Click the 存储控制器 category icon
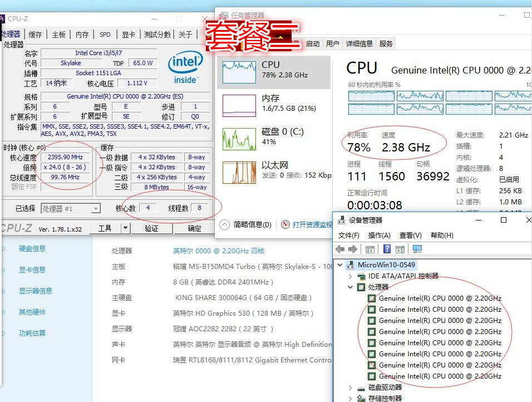The height and width of the screenshot is (402, 532). click(x=361, y=398)
